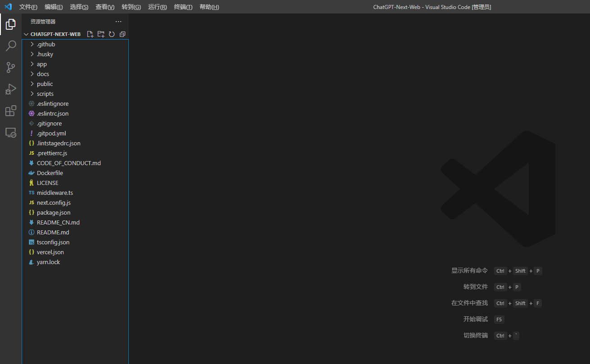Viewport: 590px width, 364px height.
Task: Open the 转到(G) menu
Action: (131, 7)
